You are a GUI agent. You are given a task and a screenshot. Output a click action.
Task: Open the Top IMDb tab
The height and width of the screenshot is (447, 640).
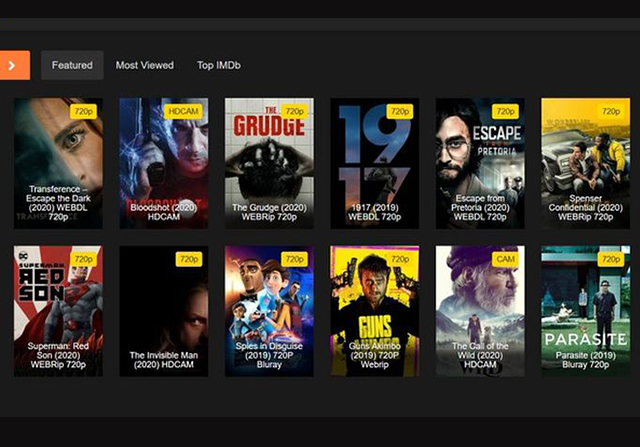(x=219, y=65)
